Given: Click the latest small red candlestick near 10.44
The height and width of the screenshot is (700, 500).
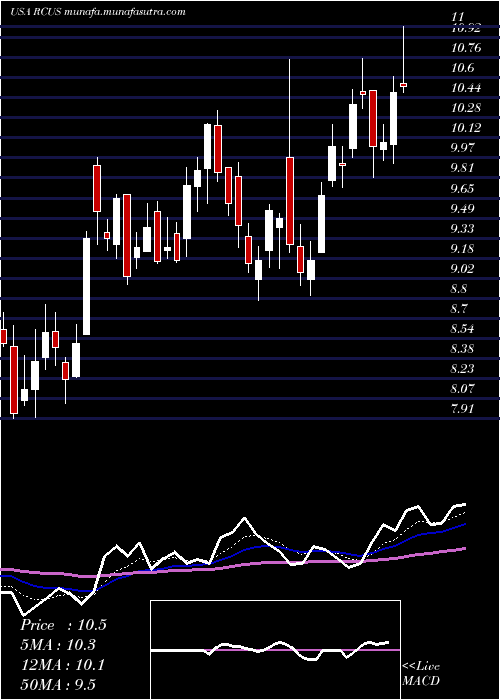Looking at the screenshot, I should pos(404,84).
